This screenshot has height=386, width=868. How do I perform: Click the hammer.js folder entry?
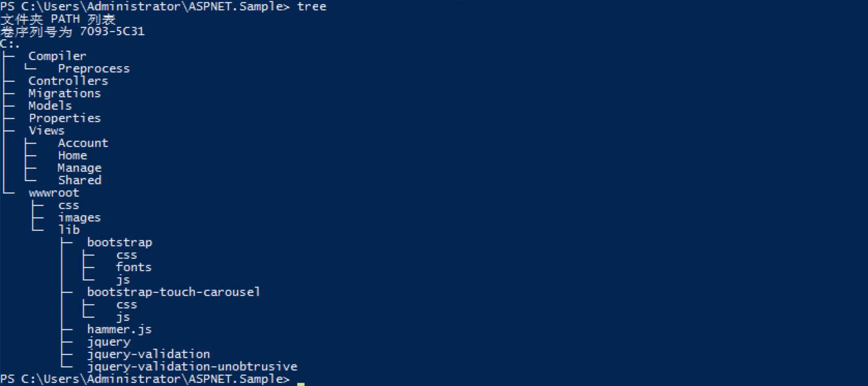coord(119,329)
